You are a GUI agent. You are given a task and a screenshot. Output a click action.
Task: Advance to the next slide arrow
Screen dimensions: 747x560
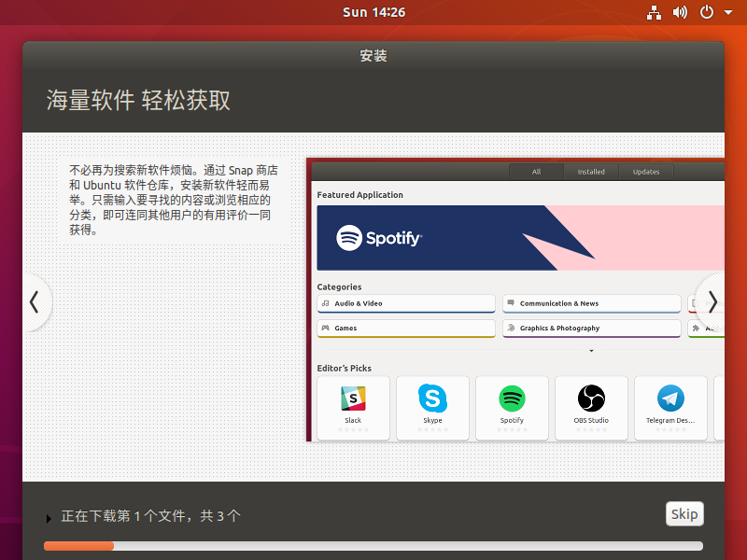[x=712, y=302]
